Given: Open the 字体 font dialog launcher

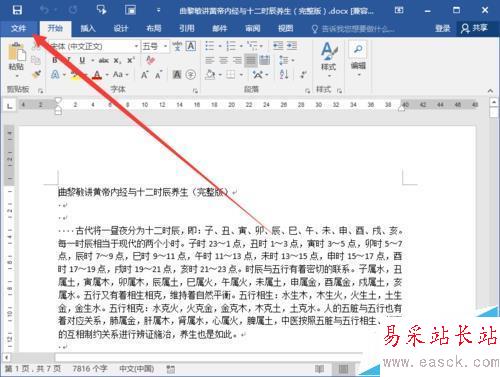Looking at the screenshot, I should tap(195, 91).
